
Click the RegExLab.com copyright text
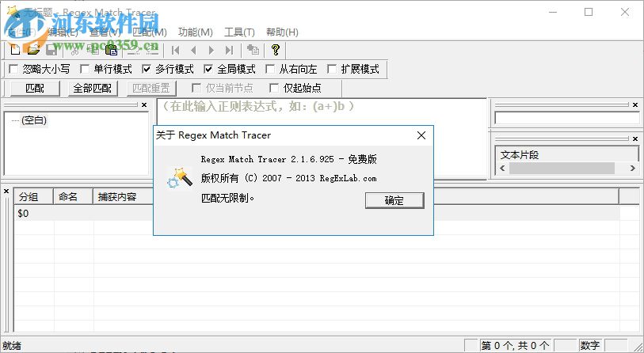pos(348,178)
